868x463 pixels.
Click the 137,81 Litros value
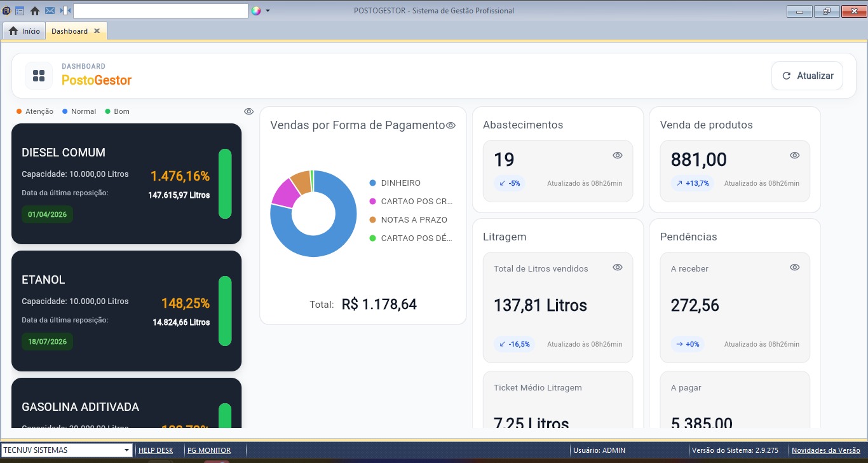coord(540,305)
